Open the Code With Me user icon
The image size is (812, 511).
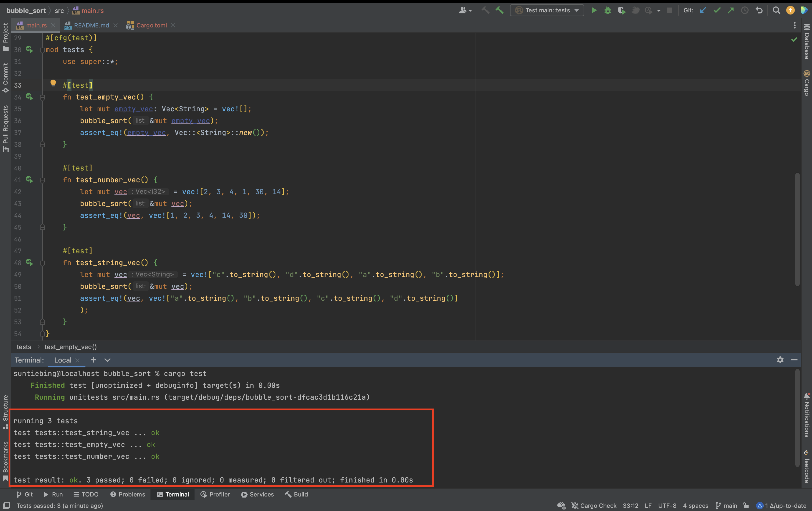(x=465, y=10)
